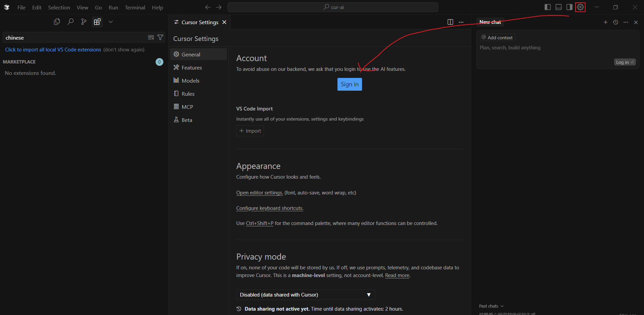
Task: Open the Run menu
Action: coord(113,7)
